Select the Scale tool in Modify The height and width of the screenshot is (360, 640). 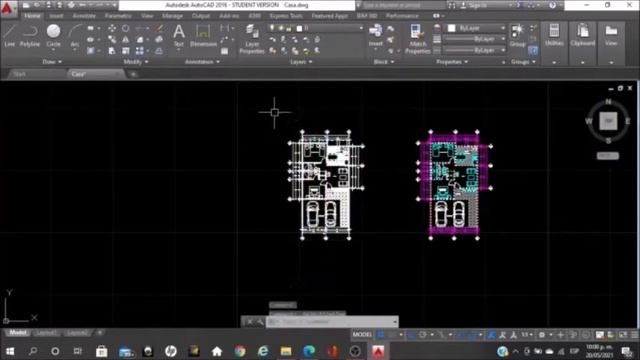125,51
